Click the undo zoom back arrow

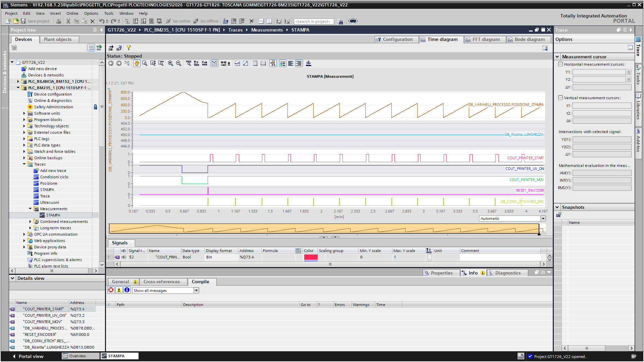click(111, 63)
